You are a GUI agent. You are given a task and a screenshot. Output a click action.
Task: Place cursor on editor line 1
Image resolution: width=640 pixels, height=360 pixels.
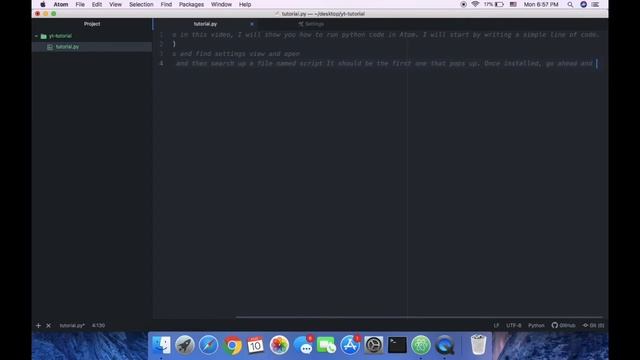coord(385,35)
